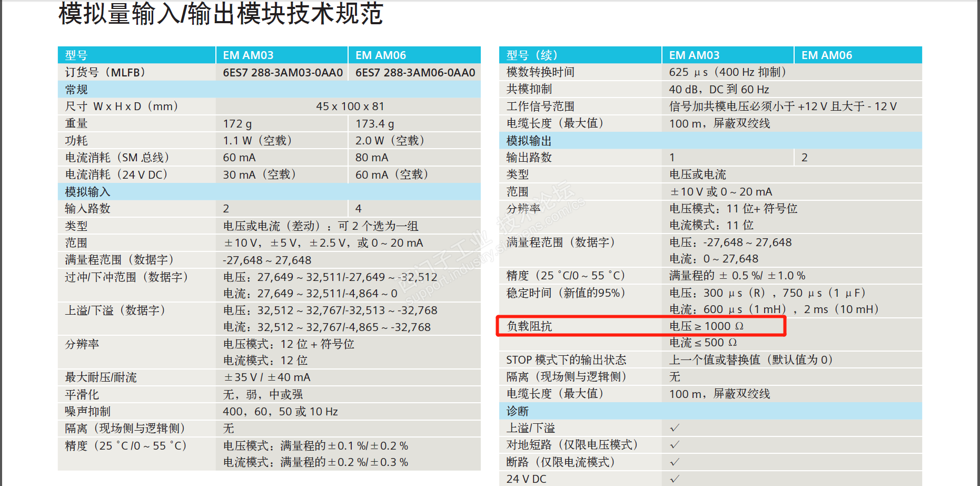This screenshot has width=980, height=486.
Task: Click the value "电流 ≤ 500 Ω"
Action: point(703,343)
